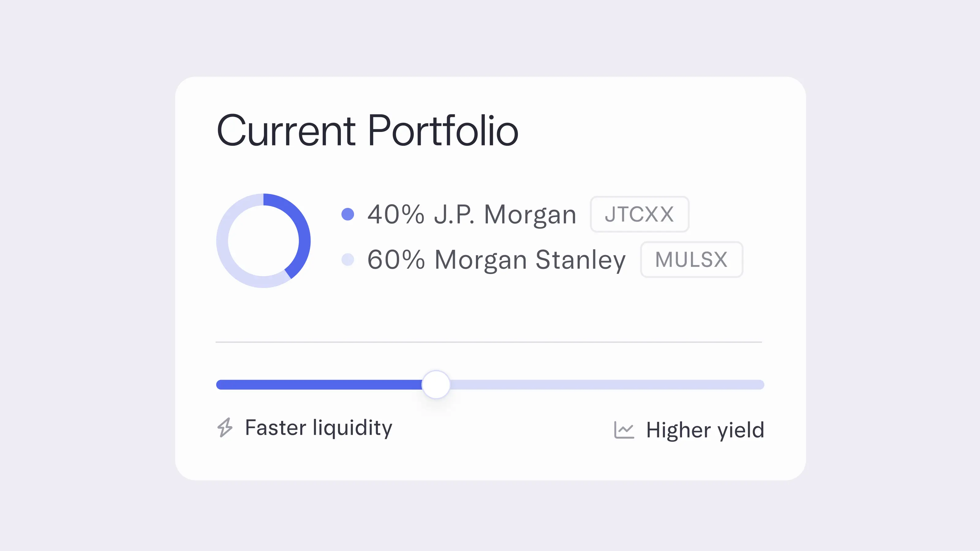Select the light Morgan Stanley legend dot
The height and width of the screenshot is (551, 980).
(347, 260)
